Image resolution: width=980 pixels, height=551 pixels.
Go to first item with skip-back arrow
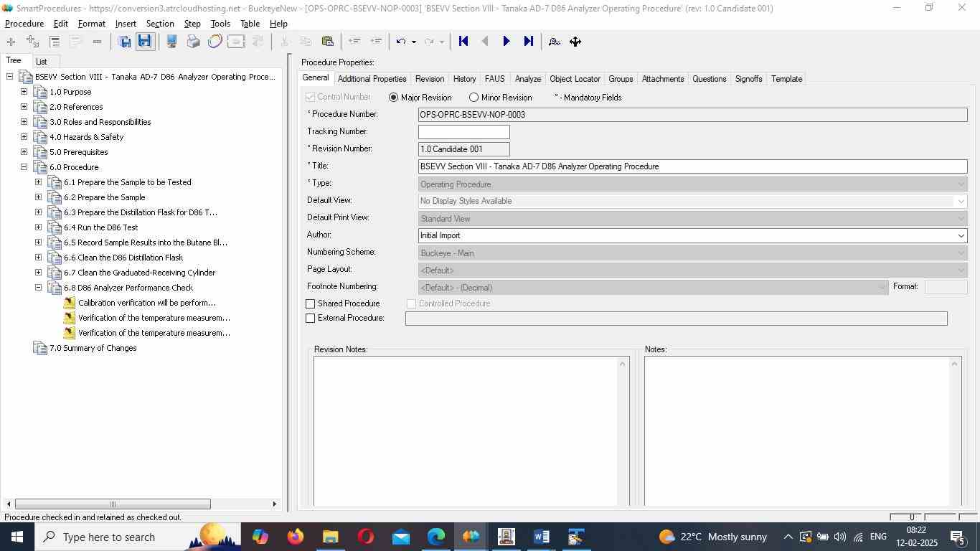pyautogui.click(x=463, y=42)
